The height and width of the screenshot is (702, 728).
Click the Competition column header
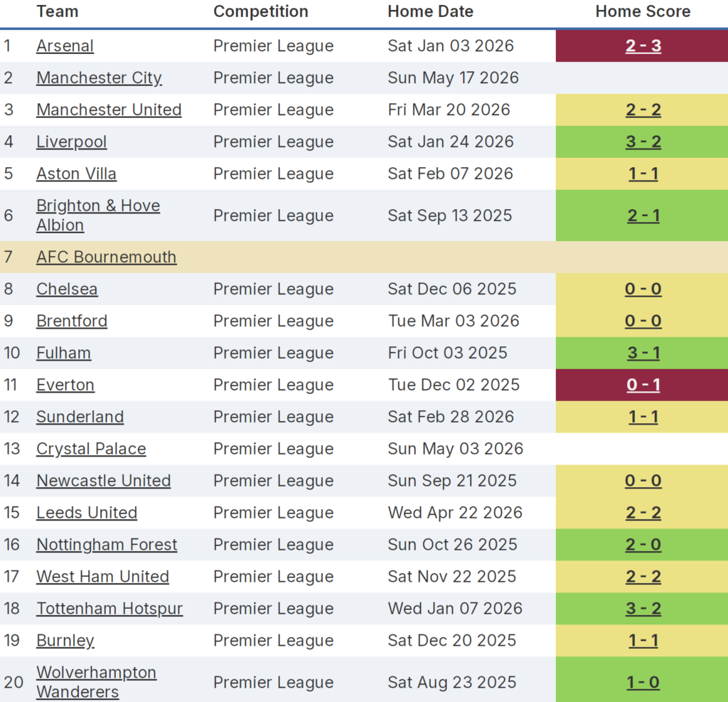[x=261, y=11]
